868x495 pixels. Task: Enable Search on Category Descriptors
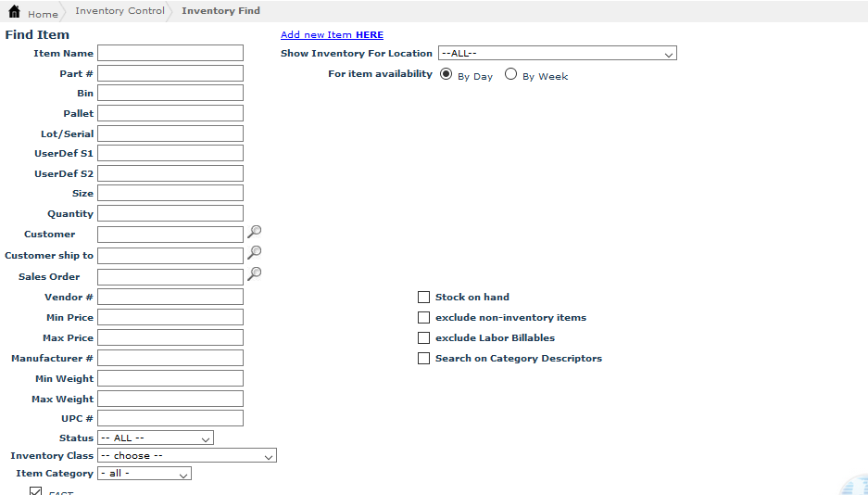(x=424, y=359)
